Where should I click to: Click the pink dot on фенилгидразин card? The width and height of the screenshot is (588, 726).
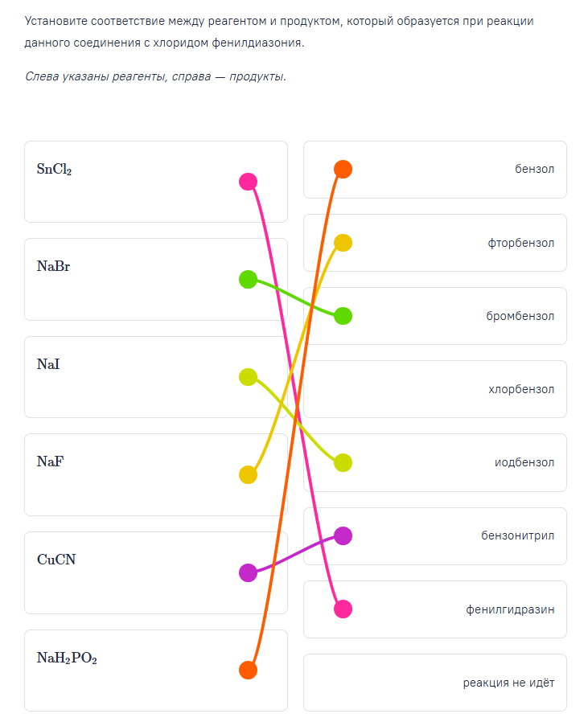coord(343,609)
